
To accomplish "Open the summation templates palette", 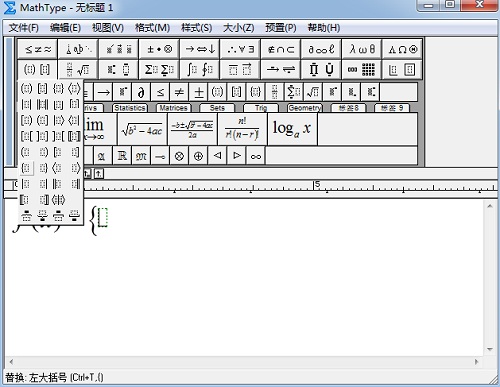I will click(x=159, y=70).
